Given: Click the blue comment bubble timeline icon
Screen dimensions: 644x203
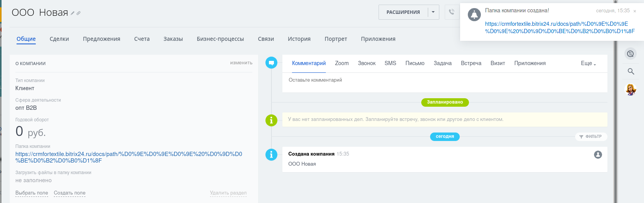Looking at the screenshot, I should coord(271,62).
